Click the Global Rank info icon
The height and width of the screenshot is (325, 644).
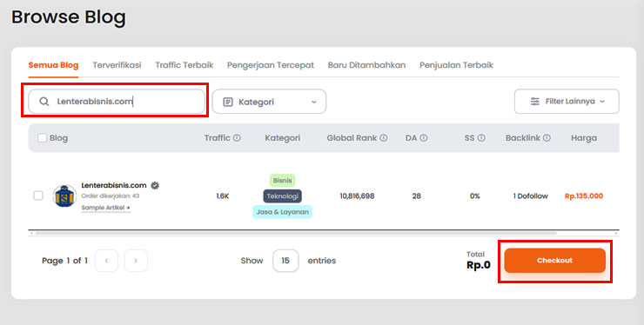384,138
